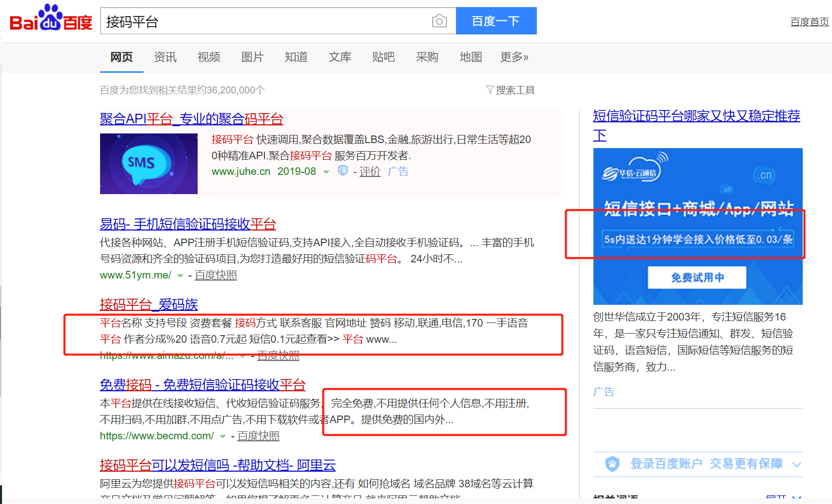
Task: Click www.juhe.cn URL text
Action: click(x=241, y=172)
